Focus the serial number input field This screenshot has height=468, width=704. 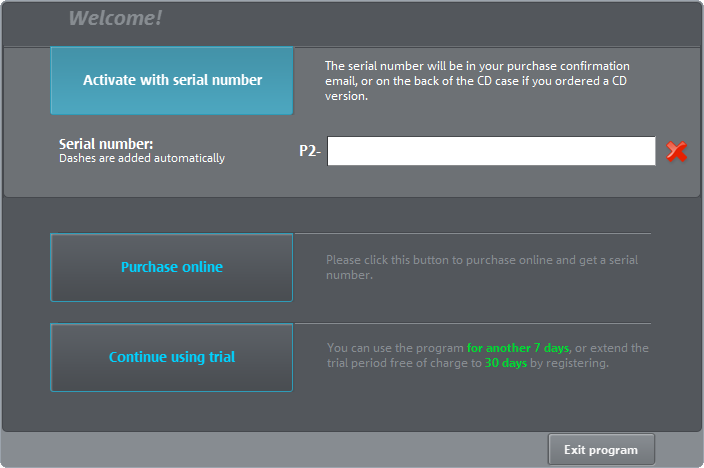[x=491, y=151]
